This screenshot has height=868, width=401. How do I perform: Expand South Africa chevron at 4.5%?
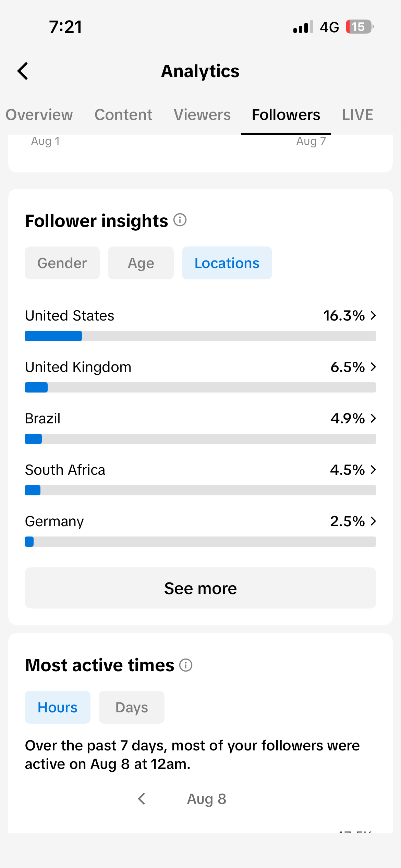[374, 470]
